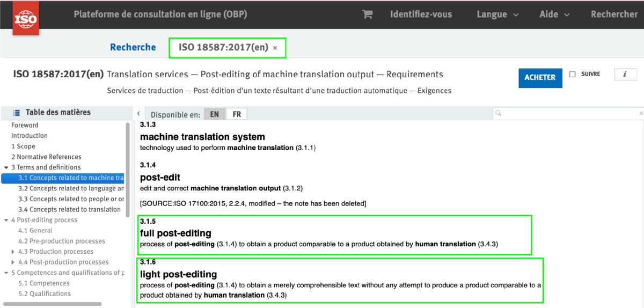Image resolution: width=644 pixels, height=308 pixels.
Task: Open 2 Normative References
Action: coord(46,157)
